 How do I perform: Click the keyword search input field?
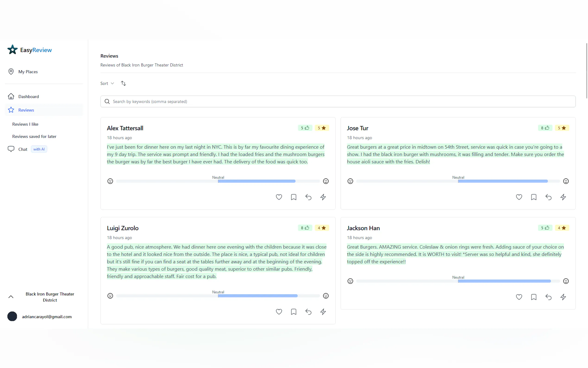click(x=338, y=102)
